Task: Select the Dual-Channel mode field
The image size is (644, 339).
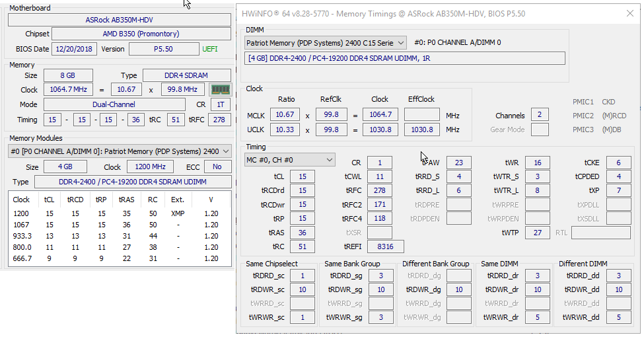Action: click(114, 104)
